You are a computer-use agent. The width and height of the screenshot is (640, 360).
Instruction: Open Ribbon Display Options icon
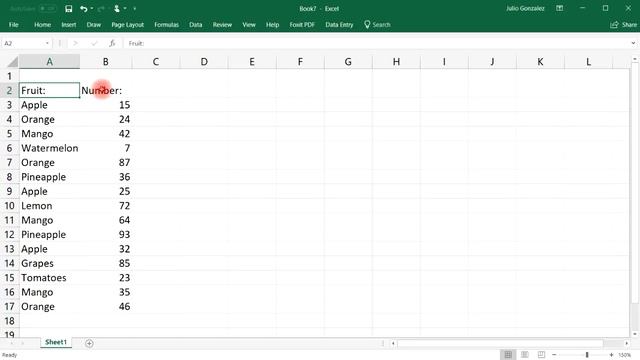(x=560, y=8)
